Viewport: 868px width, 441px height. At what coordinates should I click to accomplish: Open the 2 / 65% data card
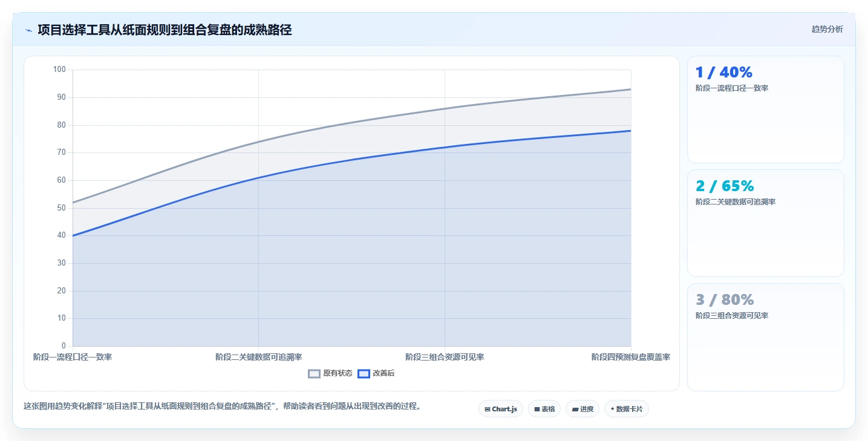pos(766,223)
